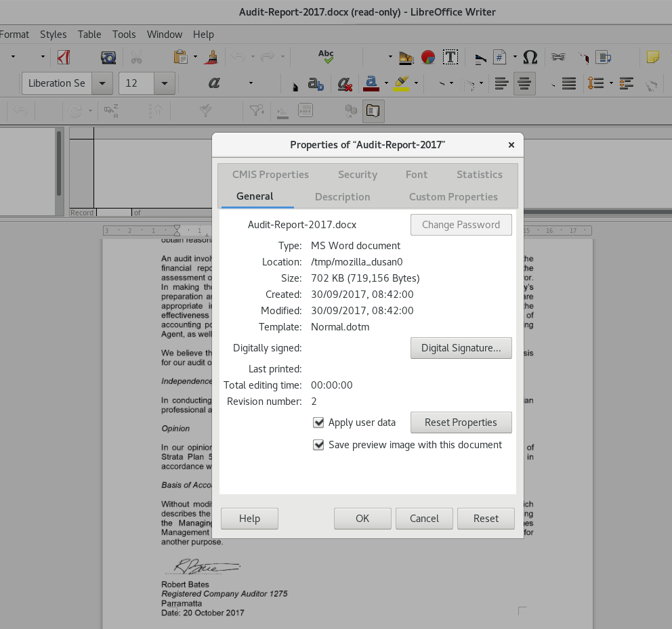This screenshot has width=672, height=629.
Task: Insert Text Box icon
Action: tap(450, 57)
